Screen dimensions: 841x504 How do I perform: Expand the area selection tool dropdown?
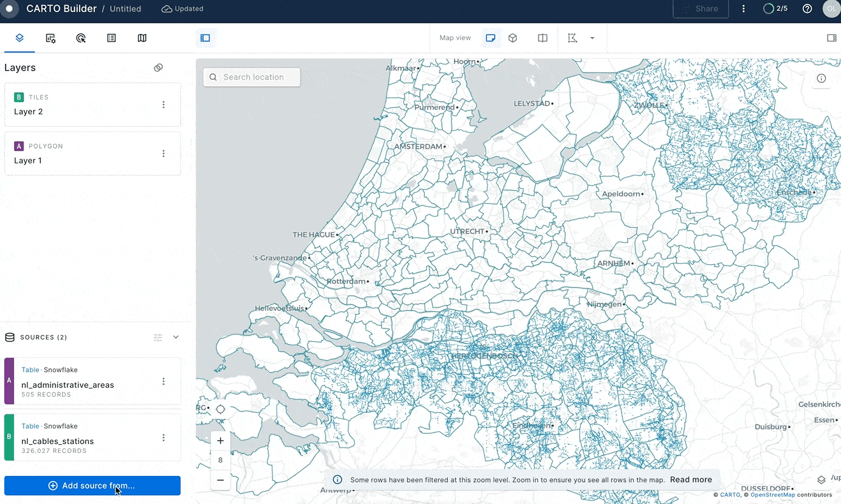pos(592,38)
